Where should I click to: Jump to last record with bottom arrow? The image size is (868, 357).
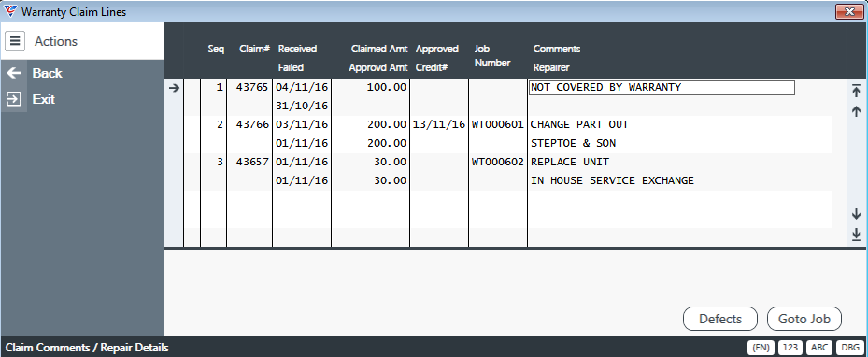point(856,235)
